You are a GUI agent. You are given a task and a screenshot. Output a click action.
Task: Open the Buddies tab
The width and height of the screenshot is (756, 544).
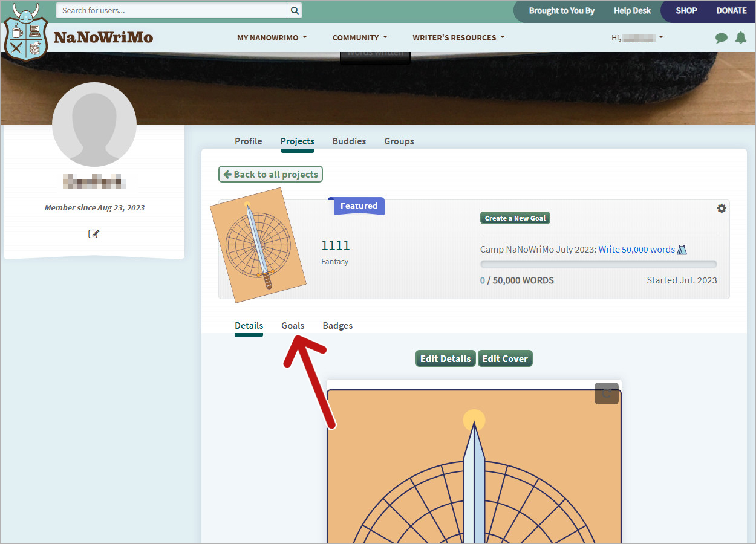(350, 141)
